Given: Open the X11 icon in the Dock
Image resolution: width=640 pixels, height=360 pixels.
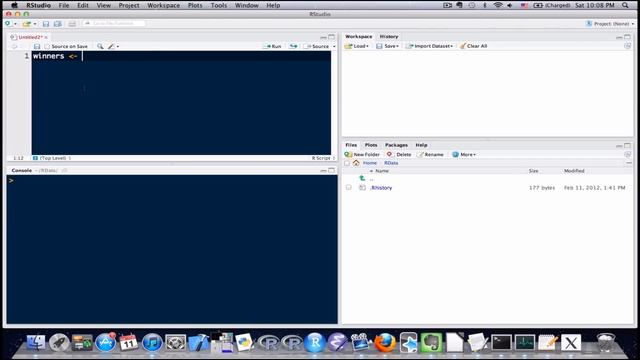Looking at the screenshot, I should coord(571,342).
